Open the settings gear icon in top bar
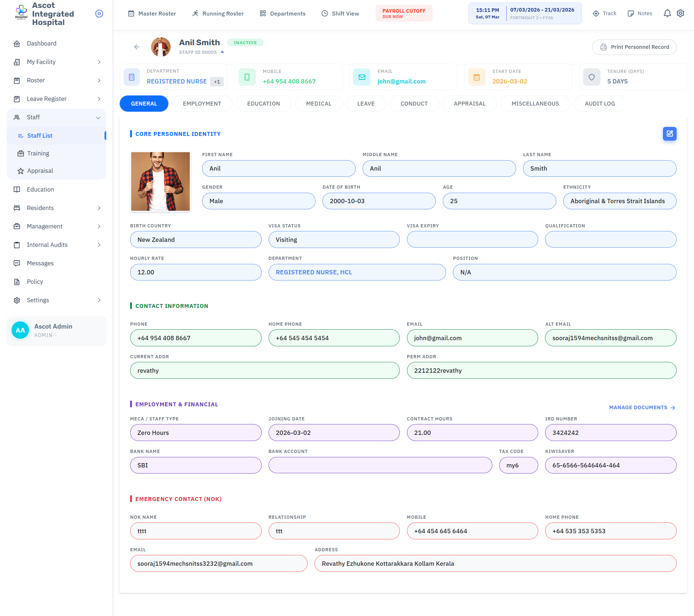This screenshot has height=616, width=694. (681, 13)
